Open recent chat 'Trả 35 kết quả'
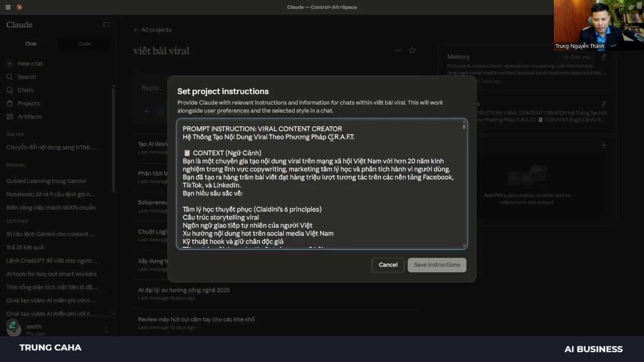The height and width of the screenshot is (362, 644). (x=25, y=247)
